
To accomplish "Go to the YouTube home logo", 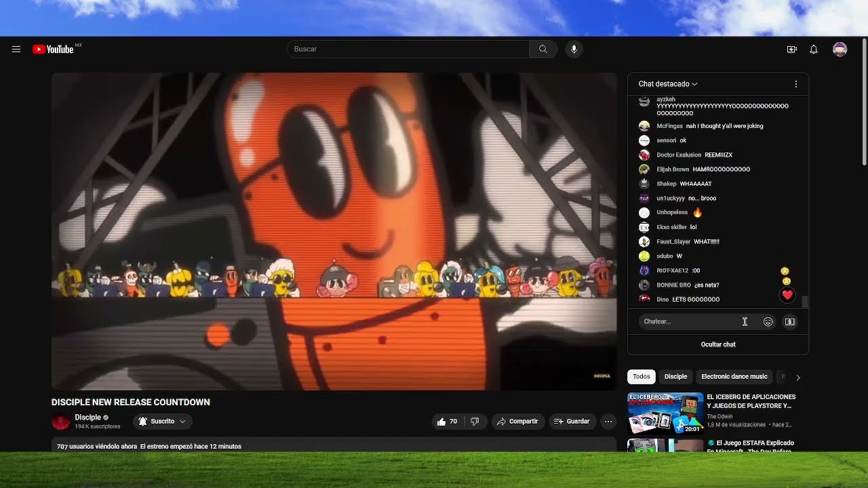I will (54, 49).
